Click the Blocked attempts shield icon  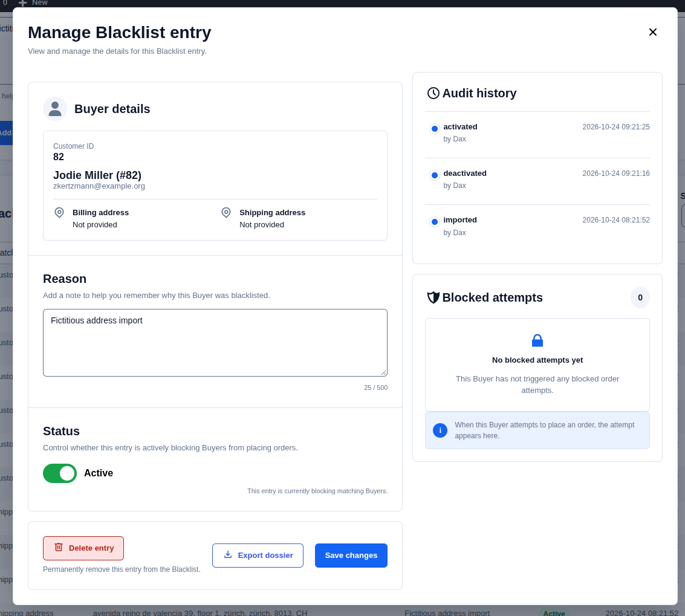[433, 297]
